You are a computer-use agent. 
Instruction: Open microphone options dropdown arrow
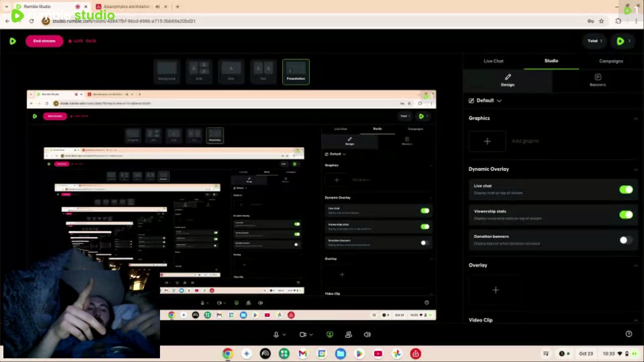[284, 335]
